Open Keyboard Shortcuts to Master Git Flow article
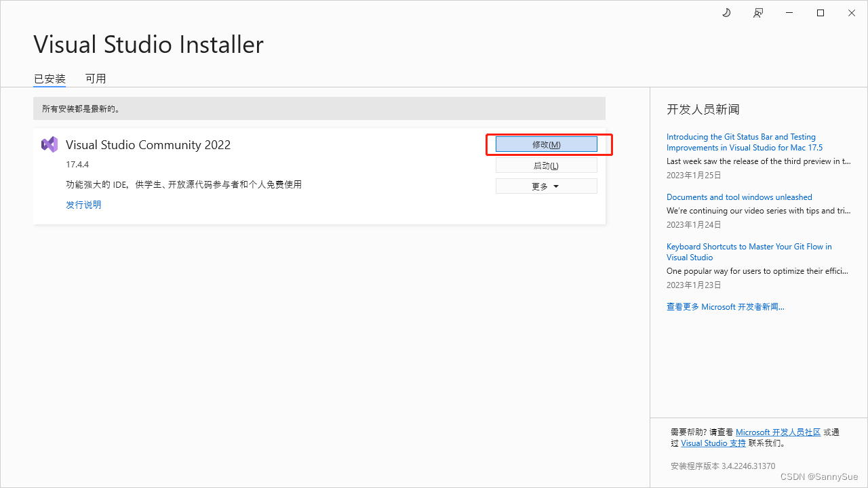The height and width of the screenshot is (488, 868). 749,252
